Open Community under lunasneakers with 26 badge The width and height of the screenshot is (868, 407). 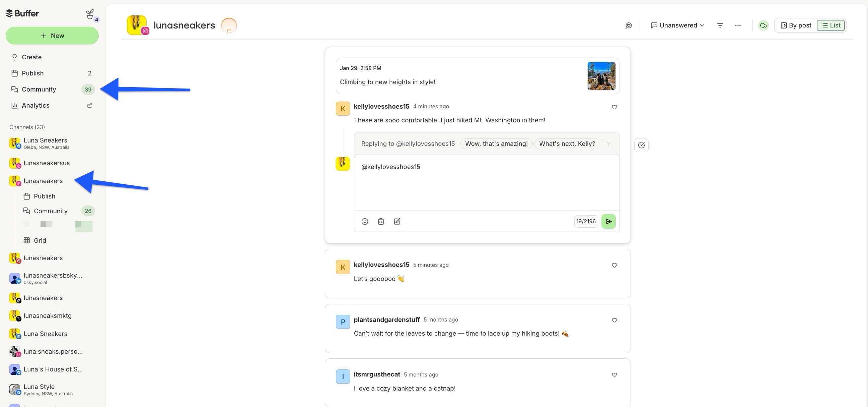pos(58,211)
